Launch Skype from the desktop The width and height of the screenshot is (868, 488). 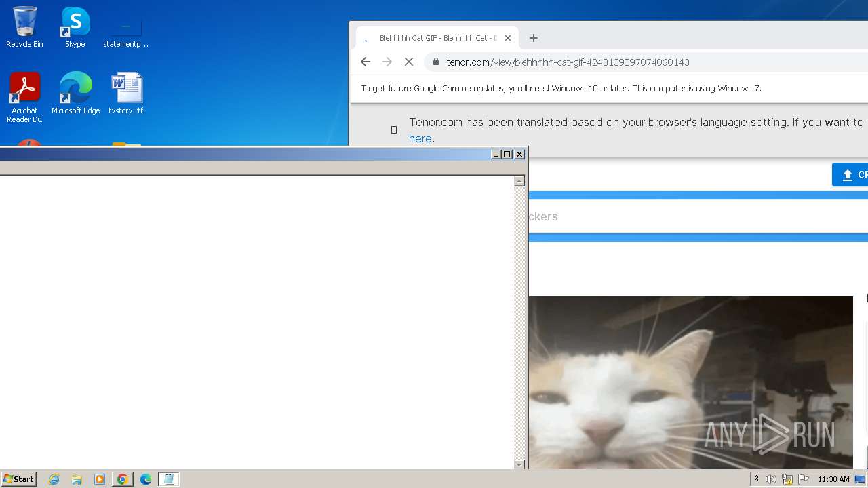(x=75, y=27)
